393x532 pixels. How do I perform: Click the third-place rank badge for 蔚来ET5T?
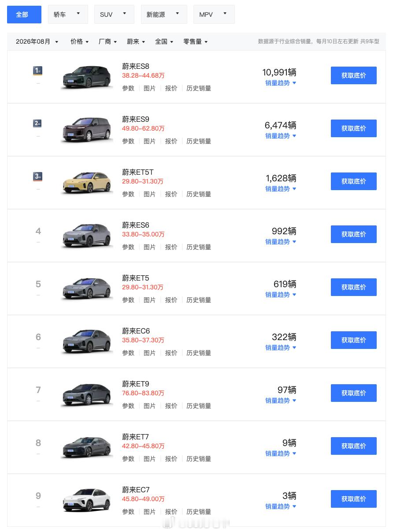(x=38, y=176)
